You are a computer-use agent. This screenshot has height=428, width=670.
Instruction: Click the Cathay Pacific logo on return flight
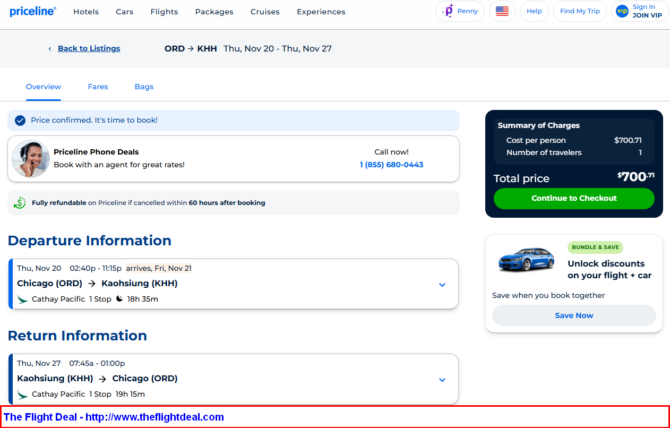point(22,395)
